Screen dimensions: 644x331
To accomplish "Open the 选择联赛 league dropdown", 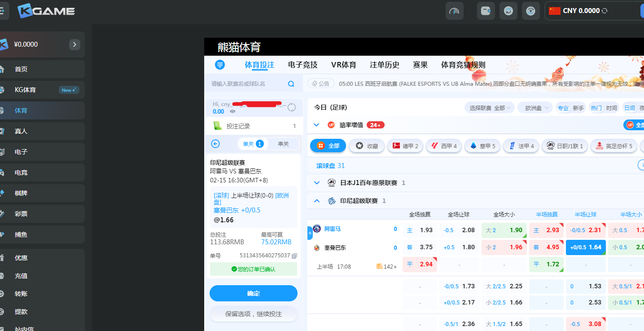I will (490, 108).
